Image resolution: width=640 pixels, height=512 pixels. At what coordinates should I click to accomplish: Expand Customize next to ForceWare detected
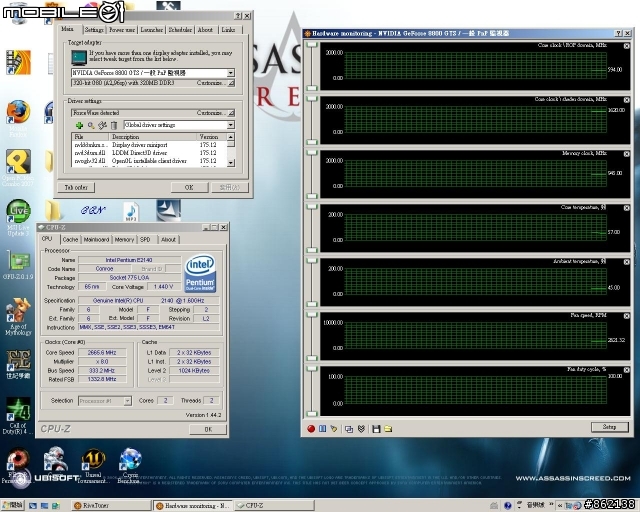(231, 113)
